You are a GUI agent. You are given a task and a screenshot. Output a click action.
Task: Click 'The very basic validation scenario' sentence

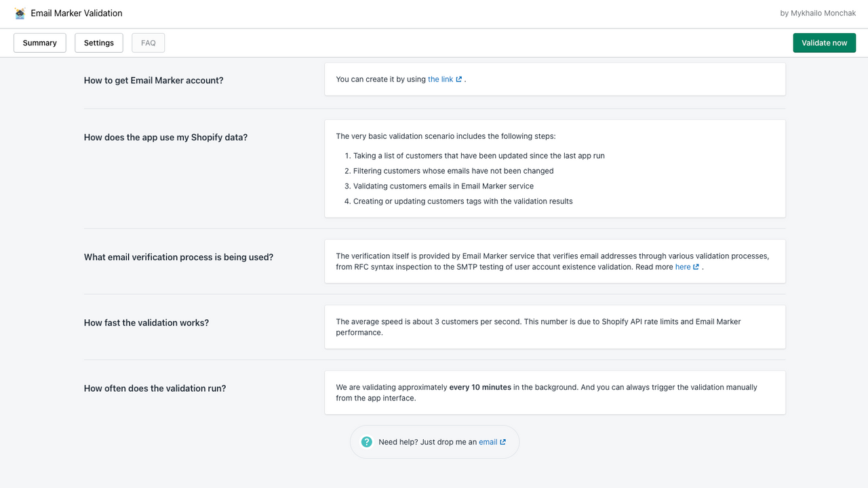pyautogui.click(x=446, y=136)
